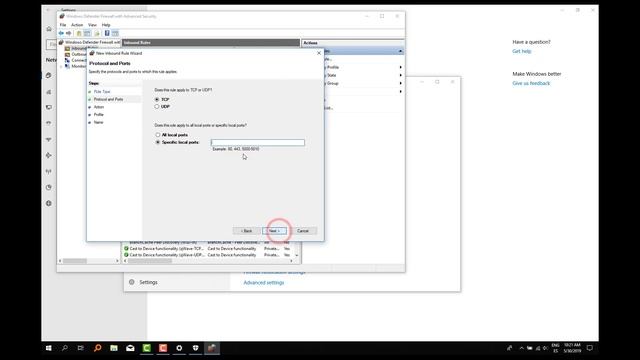Open the green C app on taskbar
The width and height of the screenshot is (640, 360).
tap(147, 348)
